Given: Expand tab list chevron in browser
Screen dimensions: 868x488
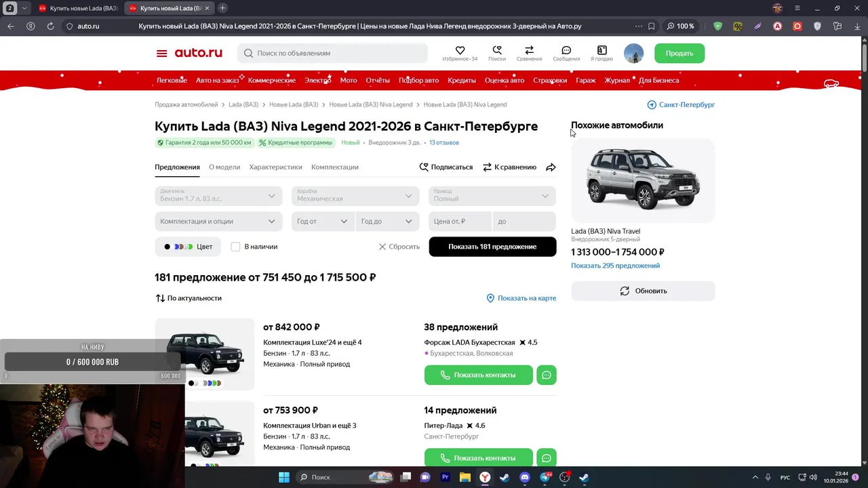Looking at the screenshot, I should click(24, 8).
